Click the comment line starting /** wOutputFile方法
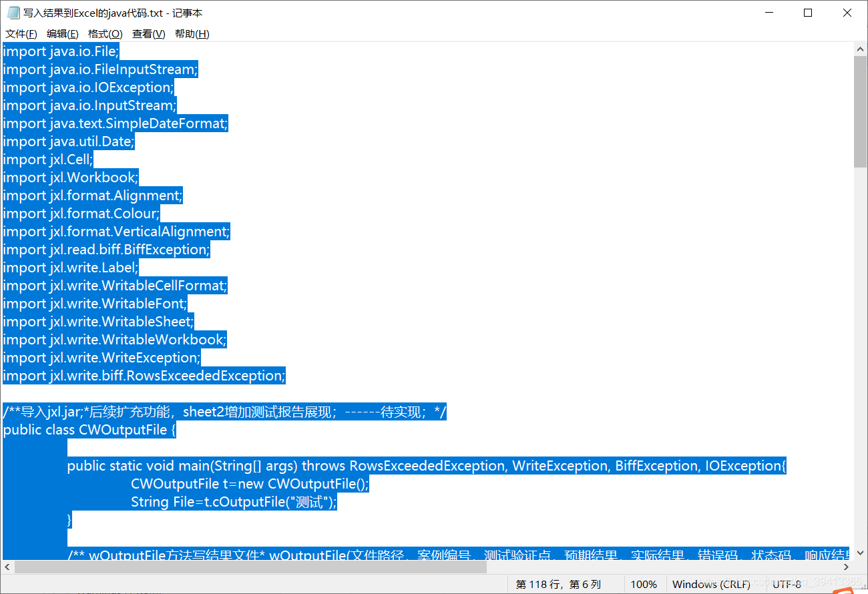Image resolution: width=868 pixels, height=594 pixels. [458, 553]
